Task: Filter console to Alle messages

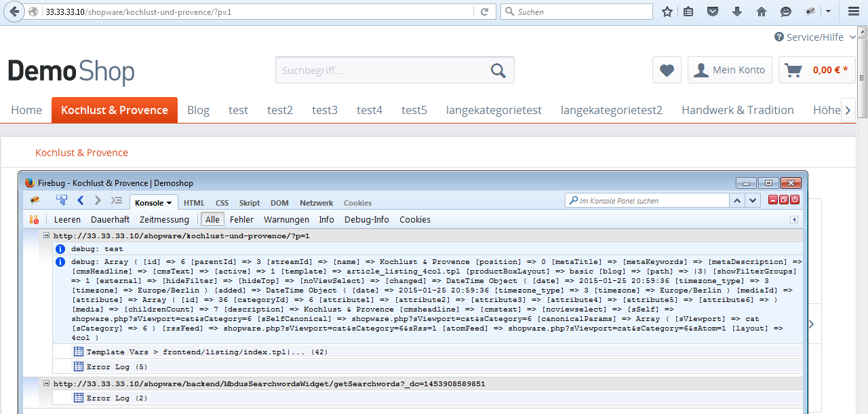Action: 212,220
